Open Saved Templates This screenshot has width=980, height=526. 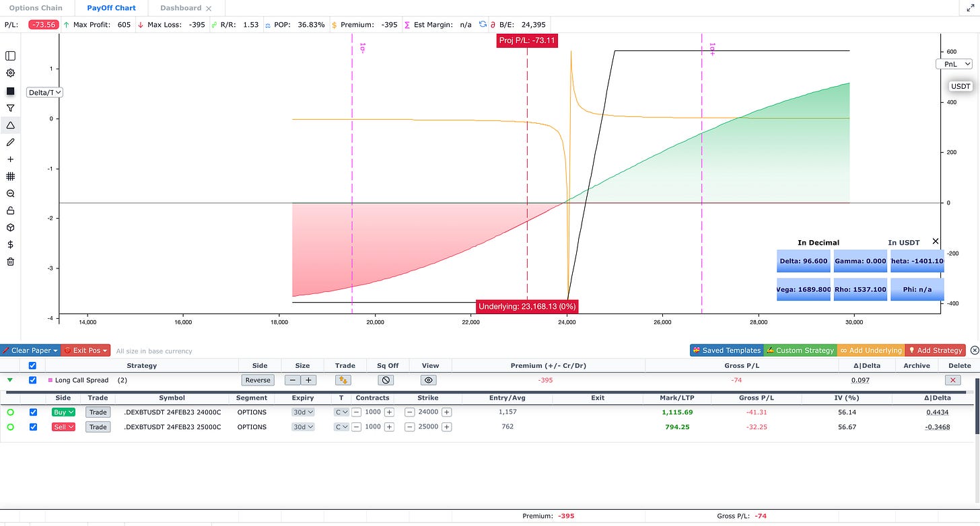point(726,350)
